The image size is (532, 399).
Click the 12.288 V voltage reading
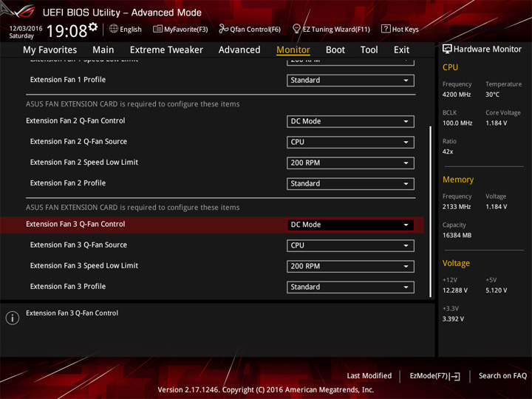pyautogui.click(x=455, y=290)
